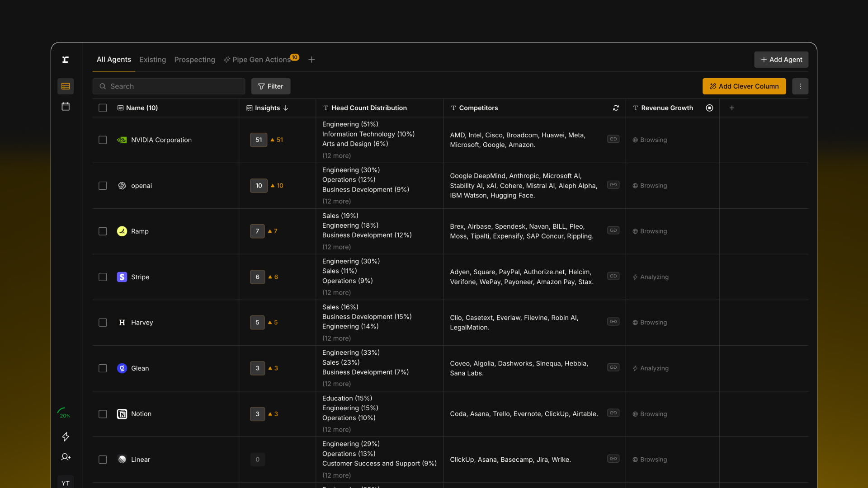Viewport: 868px width, 488px height.
Task: Check the Stripe row checkbox
Action: pos(103,277)
